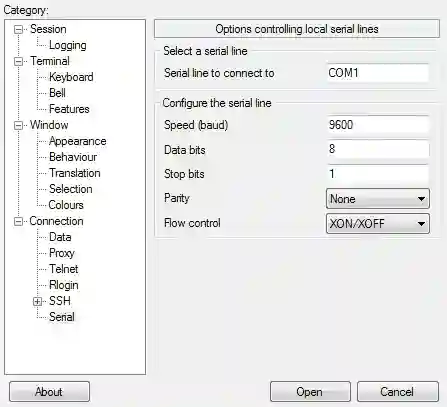Collapse the Terminal category node

pyautogui.click(x=18, y=62)
